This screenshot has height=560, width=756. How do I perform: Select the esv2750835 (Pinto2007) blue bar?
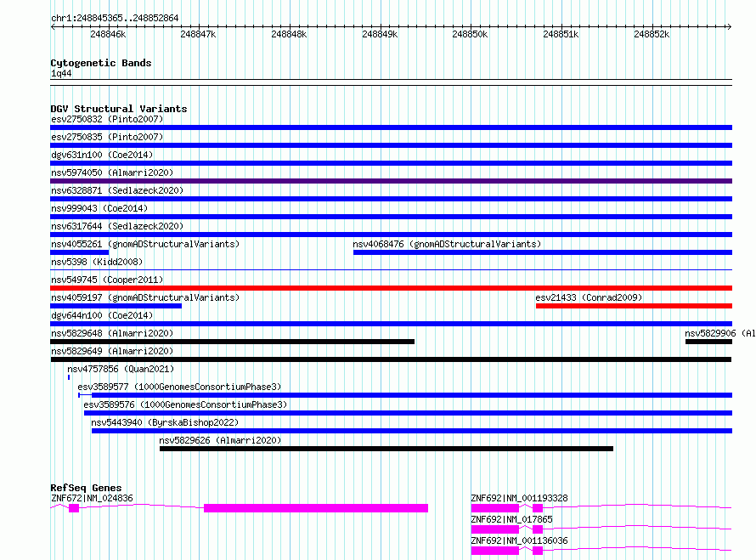[391, 145]
